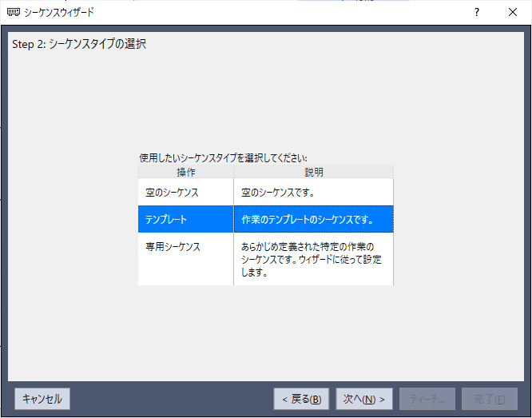Click description starting あらかじめ定義された
This screenshot has height=418, width=532.
coord(313,259)
